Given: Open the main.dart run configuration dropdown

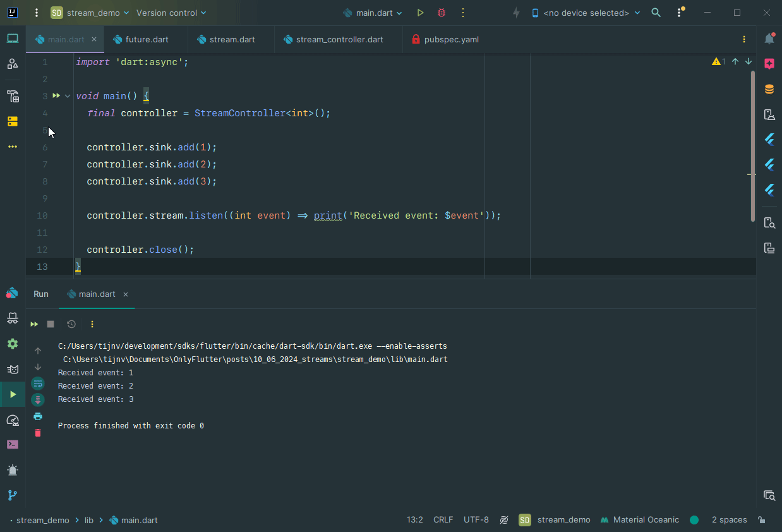Looking at the screenshot, I should [x=372, y=12].
